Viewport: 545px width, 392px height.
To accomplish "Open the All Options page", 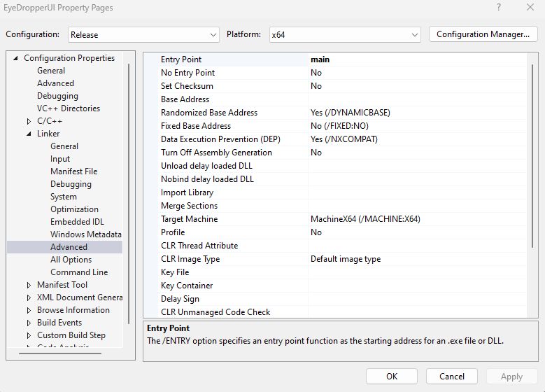I will [x=71, y=260].
